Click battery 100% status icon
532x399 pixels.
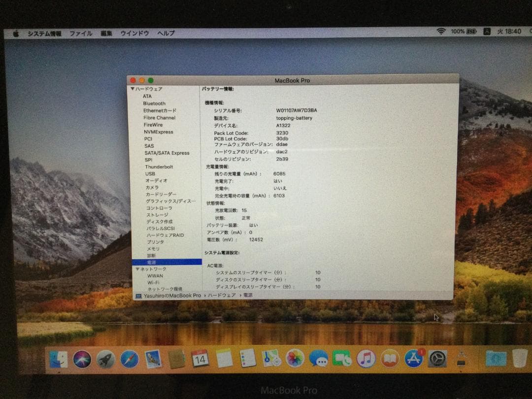(x=463, y=32)
